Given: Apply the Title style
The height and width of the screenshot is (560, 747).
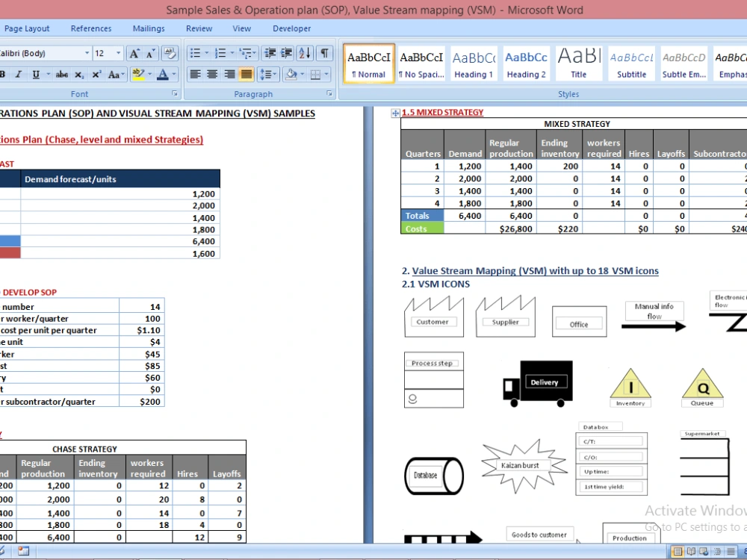Looking at the screenshot, I should (579, 63).
